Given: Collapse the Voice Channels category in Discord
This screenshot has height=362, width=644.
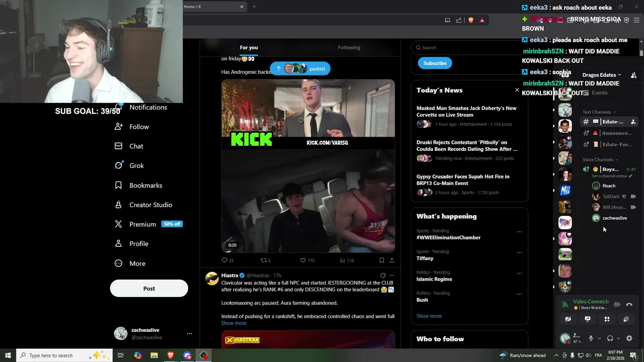Looking at the screenshot, I should point(600,159).
